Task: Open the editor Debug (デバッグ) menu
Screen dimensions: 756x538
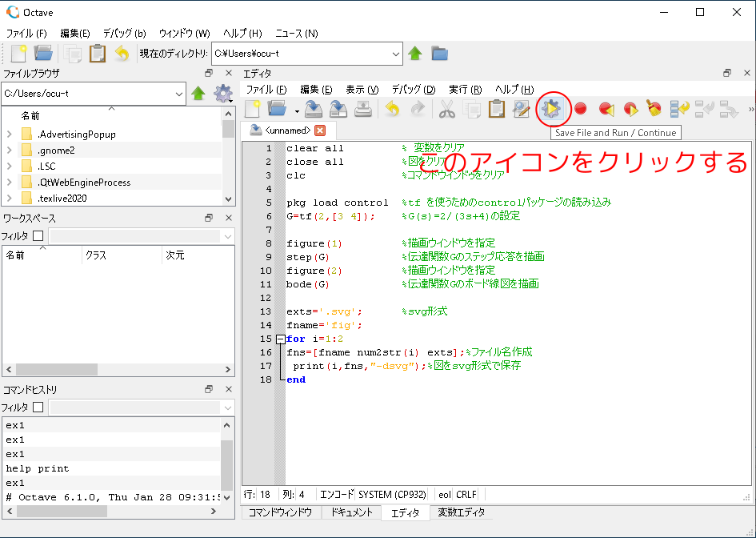Action: [413, 89]
